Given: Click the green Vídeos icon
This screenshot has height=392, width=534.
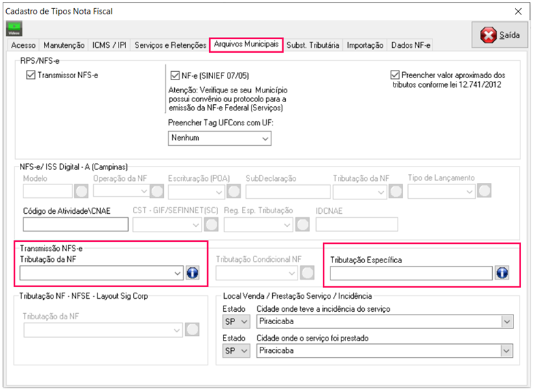Looking at the screenshot, I should pos(14,29).
